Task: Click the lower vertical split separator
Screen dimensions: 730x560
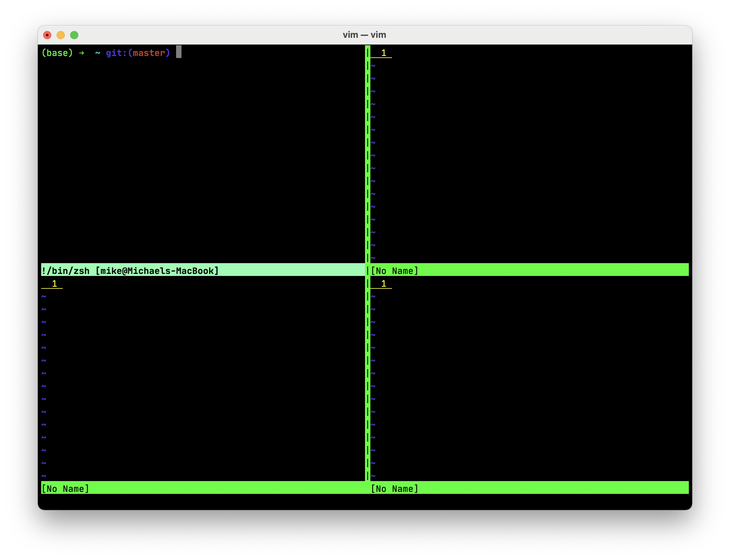Action: pyautogui.click(x=368, y=378)
